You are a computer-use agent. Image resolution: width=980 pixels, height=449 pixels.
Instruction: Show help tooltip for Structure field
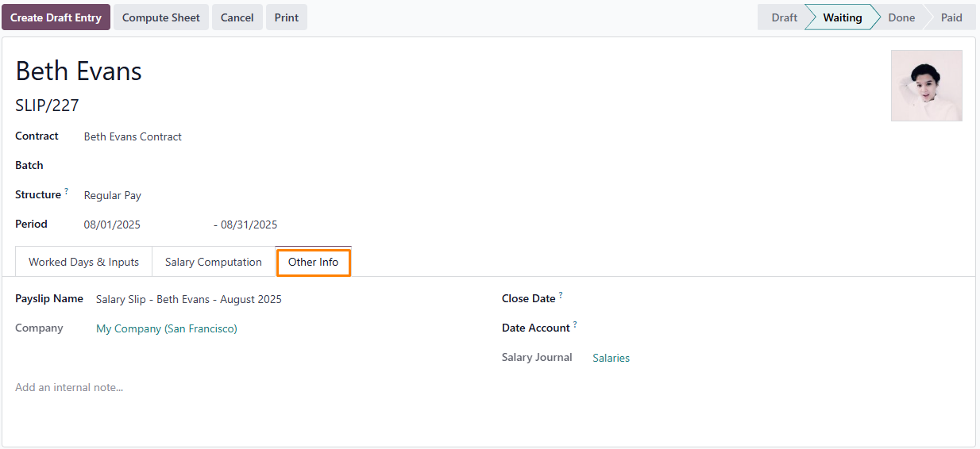[x=67, y=191]
